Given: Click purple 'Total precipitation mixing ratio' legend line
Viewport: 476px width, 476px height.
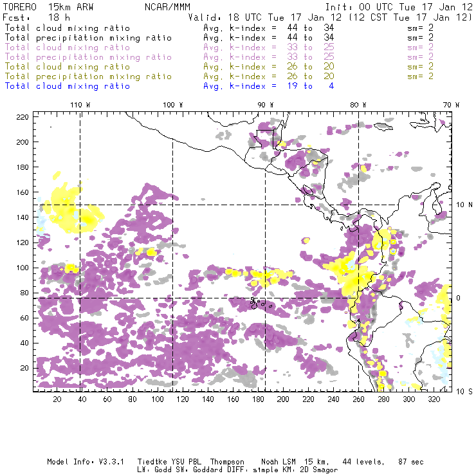Looking at the screenshot, I should click(x=88, y=57).
